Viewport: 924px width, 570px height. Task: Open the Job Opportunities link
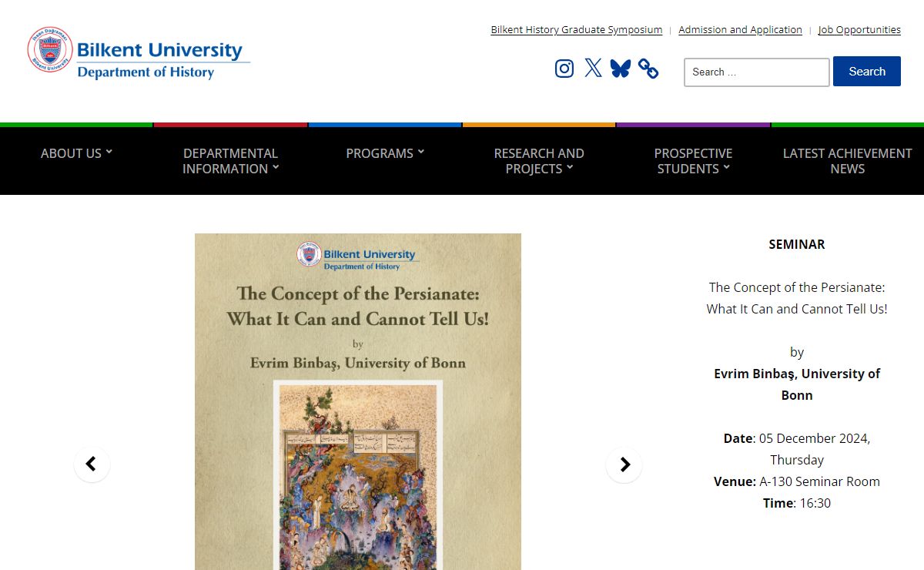coord(859,30)
